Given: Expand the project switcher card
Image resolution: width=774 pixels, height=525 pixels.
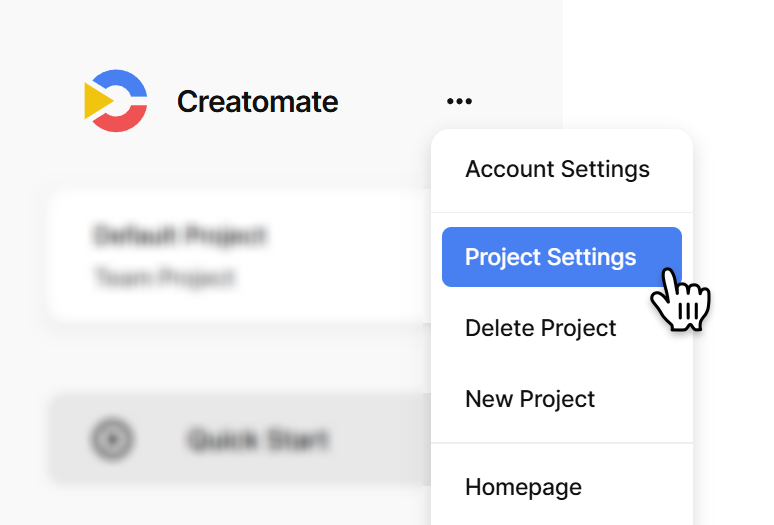Looking at the screenshot, I should tap(239, 257).
